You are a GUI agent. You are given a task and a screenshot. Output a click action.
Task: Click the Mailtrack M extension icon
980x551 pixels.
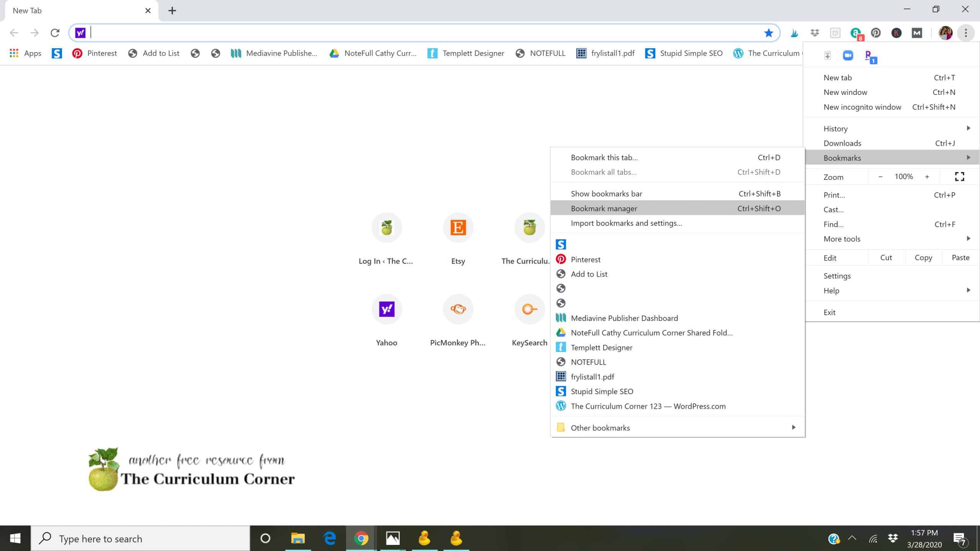click(x=916, y=33)
